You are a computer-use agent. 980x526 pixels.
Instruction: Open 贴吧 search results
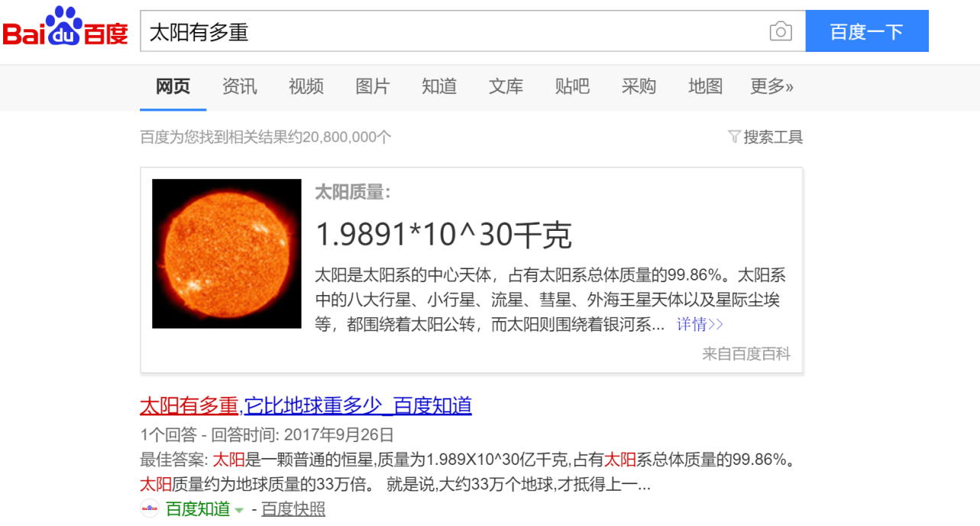pyautogui.click(x=572, y=86)
